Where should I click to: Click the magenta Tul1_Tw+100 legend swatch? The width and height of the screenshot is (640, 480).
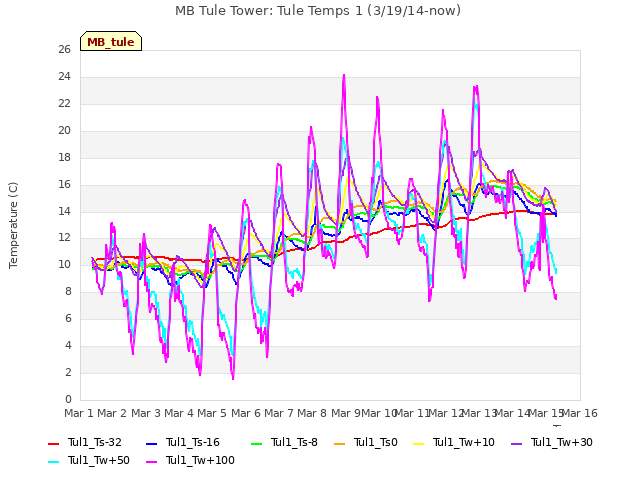pyautogui.click(x=151, y=461)
